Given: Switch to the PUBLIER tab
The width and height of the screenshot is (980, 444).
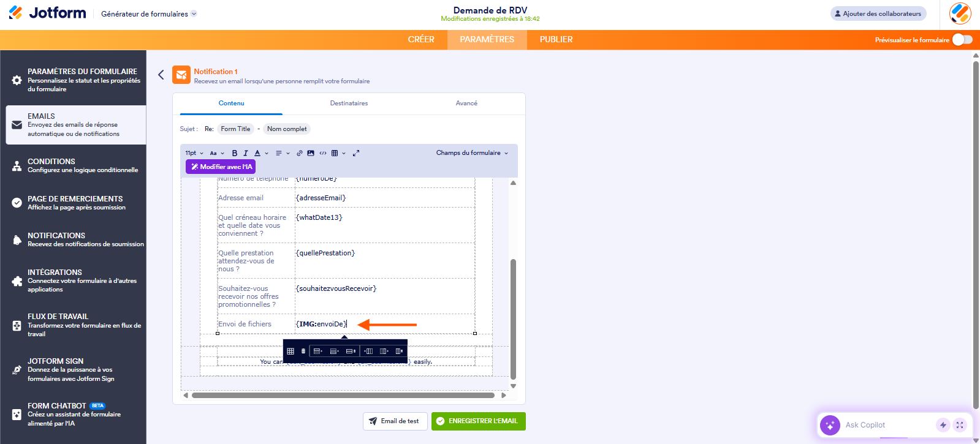Looking at the screenshot, I should [x=556, y=40].
